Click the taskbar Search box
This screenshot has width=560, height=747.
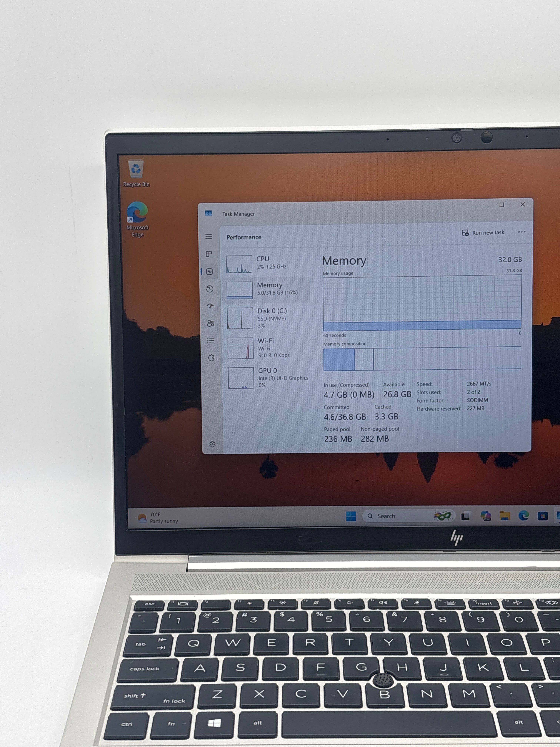pos(409,516)
